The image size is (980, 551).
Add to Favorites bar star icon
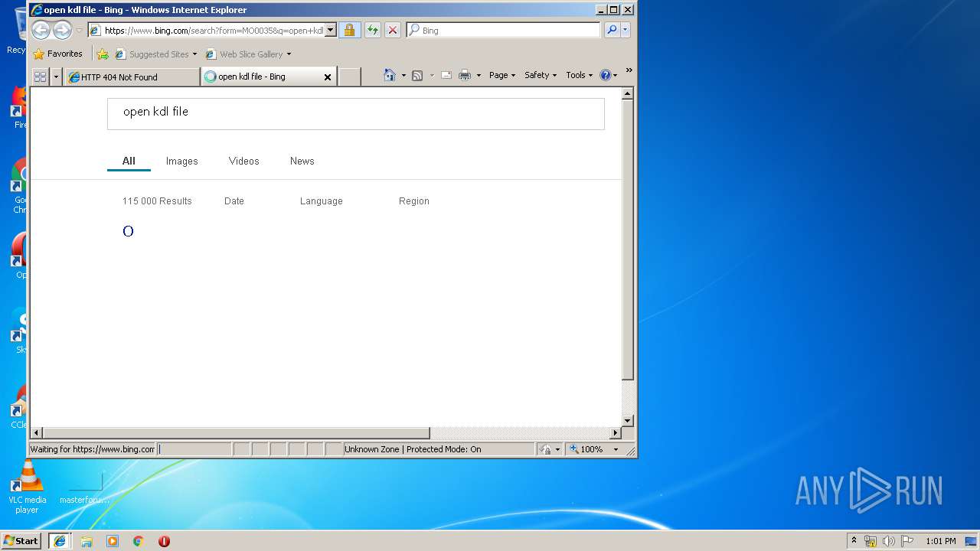[x=103, y=54]
